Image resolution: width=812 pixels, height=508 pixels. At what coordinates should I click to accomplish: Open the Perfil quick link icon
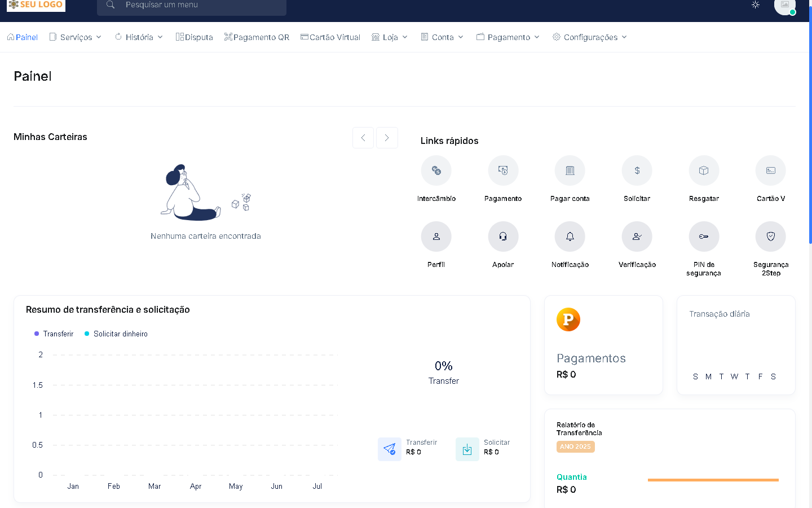[x=436, y=237]
